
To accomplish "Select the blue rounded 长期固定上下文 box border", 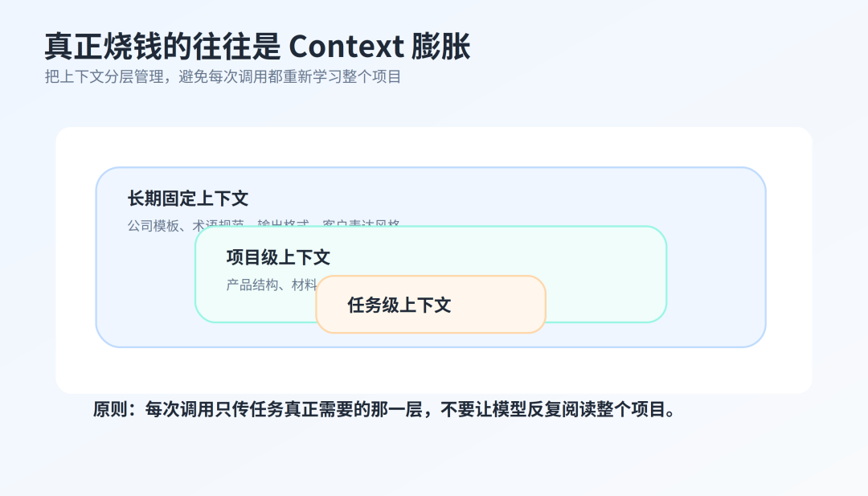I will tap(431, 168).
